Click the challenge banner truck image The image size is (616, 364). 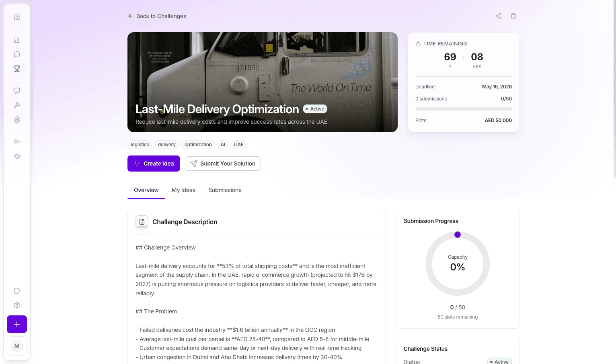pos(263,82)
